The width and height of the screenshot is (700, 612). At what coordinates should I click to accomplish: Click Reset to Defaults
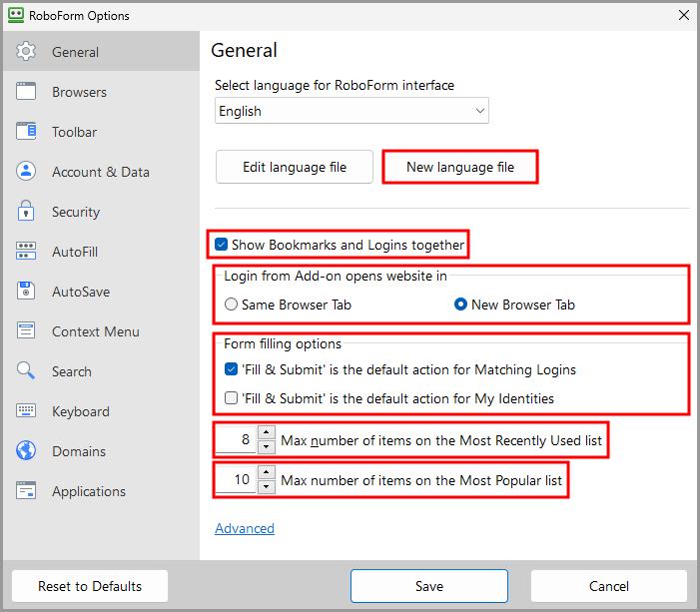pyautogui.click(x=90, y=586)
